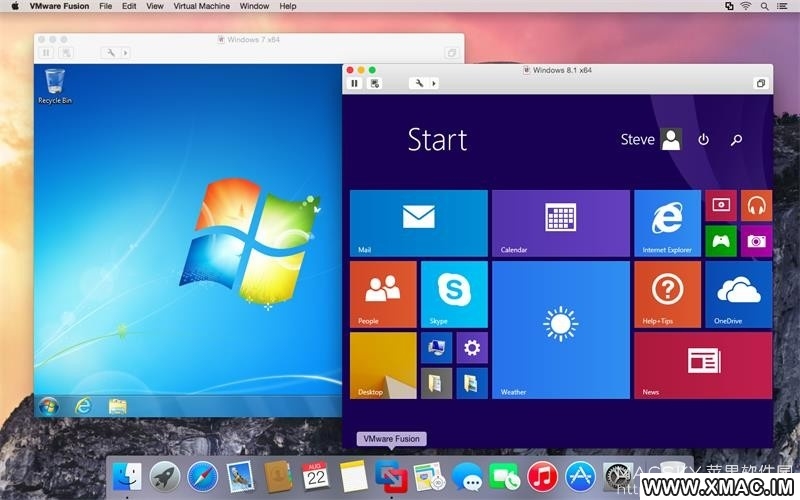Open the gray Documents folder tile

[x=436, y=383]
